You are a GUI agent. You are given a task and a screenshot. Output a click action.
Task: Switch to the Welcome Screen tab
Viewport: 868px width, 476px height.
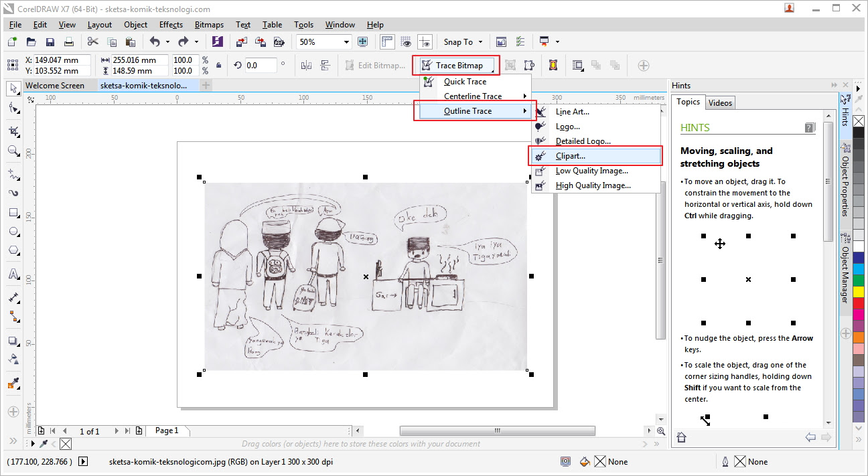tap(55, 86)
